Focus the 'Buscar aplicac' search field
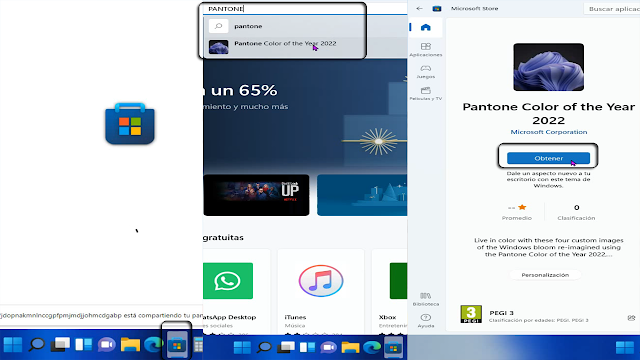The width and height of the screenshot is (640, 360). 612,9
